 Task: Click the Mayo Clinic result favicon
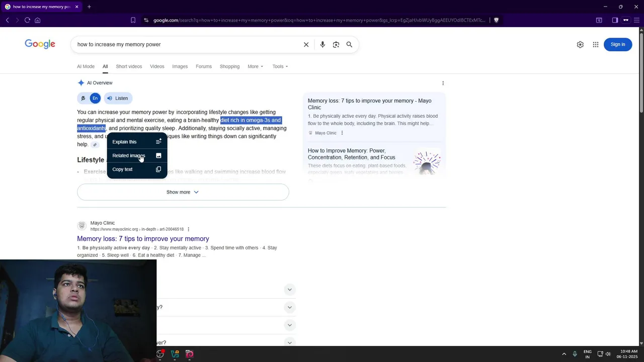(x=82, y=226)
